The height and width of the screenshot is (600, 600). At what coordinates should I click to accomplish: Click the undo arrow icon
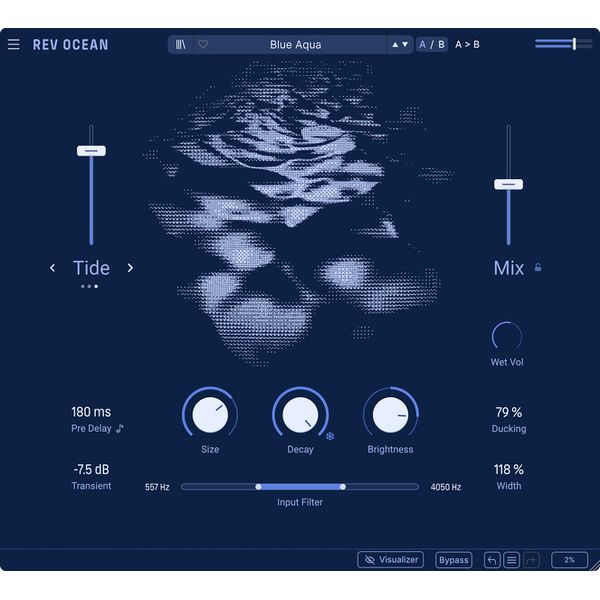492,561
